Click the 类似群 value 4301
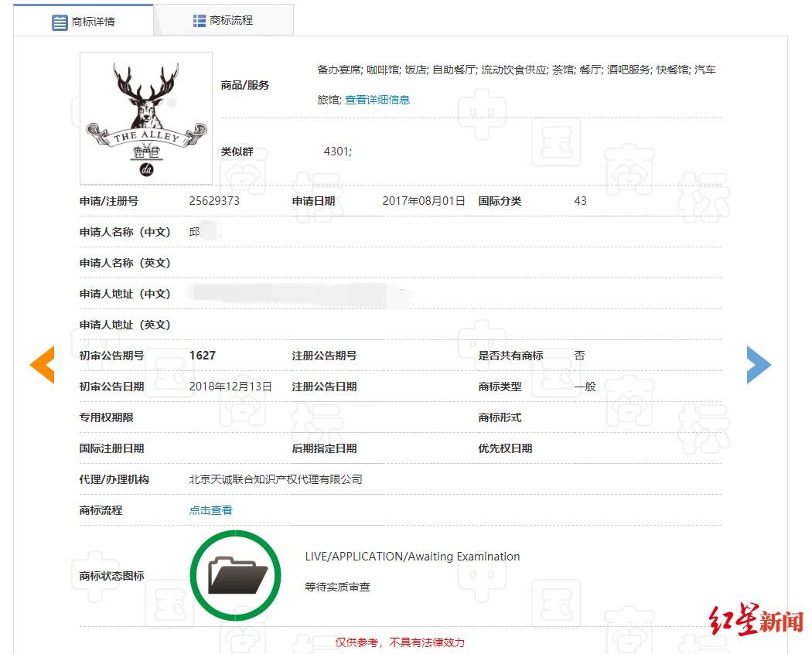This screenshot has height=654, width=812. [337, 152]
